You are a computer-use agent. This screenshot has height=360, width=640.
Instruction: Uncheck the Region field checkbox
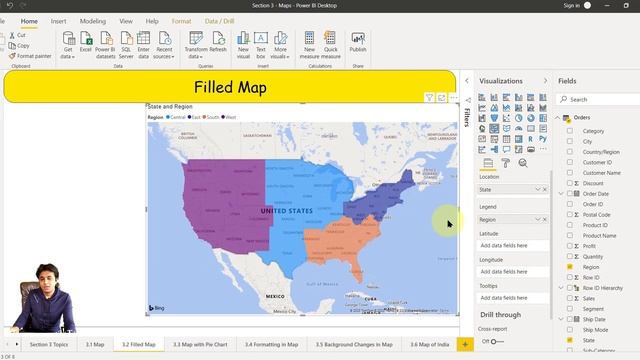(570, 267)
